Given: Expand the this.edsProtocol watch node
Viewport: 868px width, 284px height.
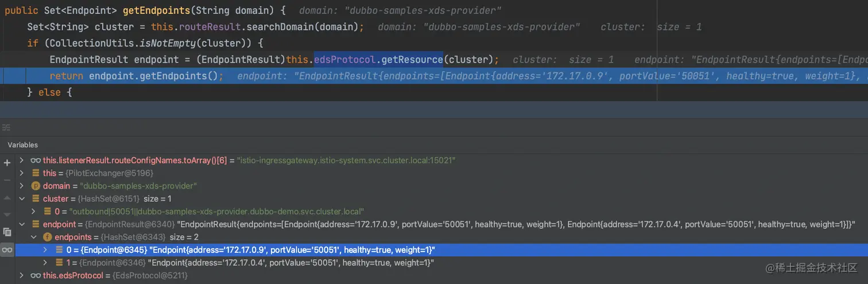Looking at the screenshot, I should pyautogui.click(x=22, y=275).
